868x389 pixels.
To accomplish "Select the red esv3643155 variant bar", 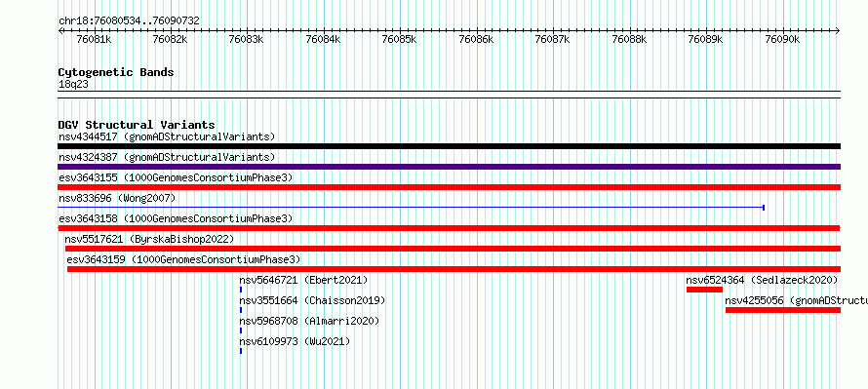I will point(449,187).
